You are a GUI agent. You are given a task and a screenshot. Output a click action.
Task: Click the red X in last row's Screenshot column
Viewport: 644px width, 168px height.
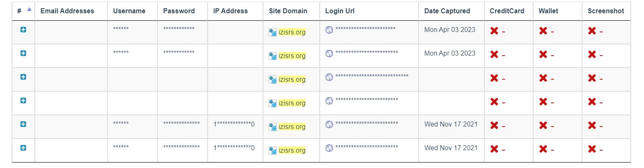coord(592,149)
